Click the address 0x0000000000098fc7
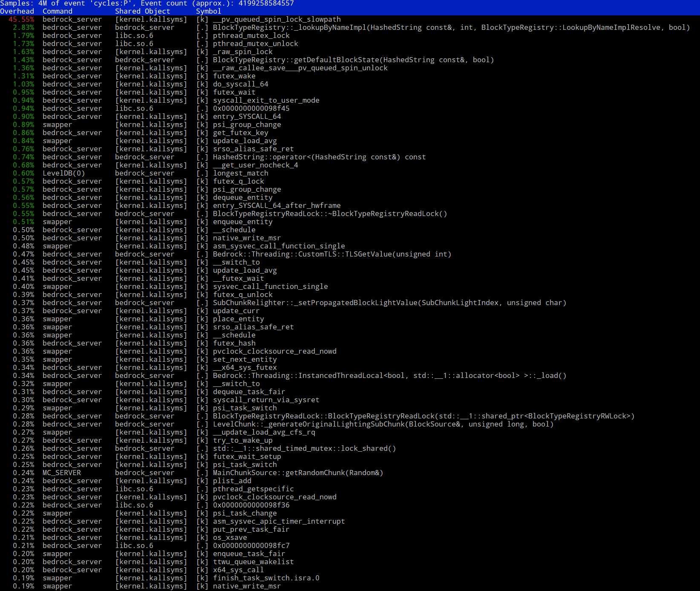Screen dimensions: 700x591 coord(251,546)
